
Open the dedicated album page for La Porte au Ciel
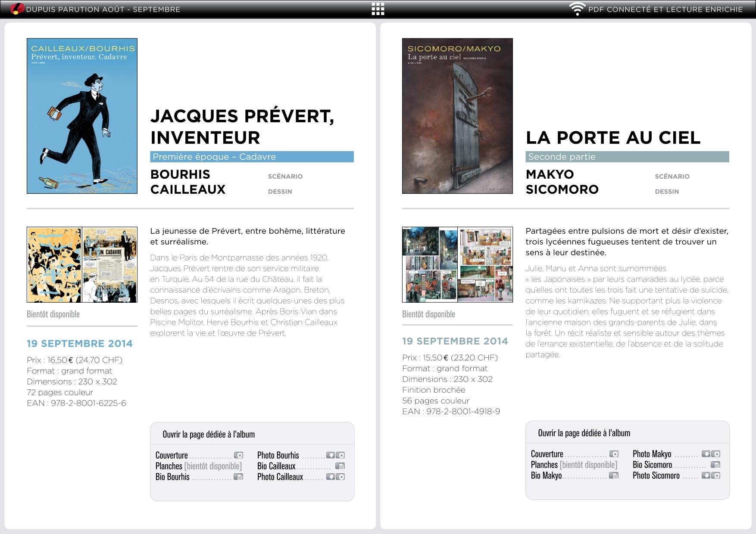pos(584,433)
